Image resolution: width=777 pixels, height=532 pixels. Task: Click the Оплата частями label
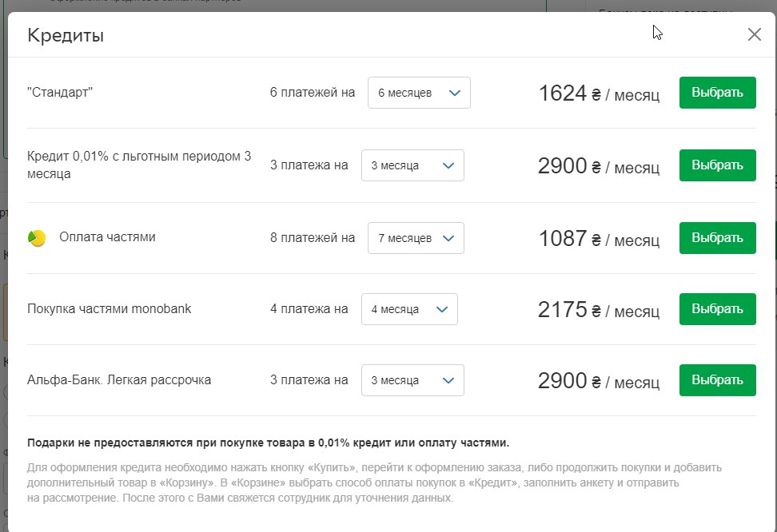click(108, 237)
